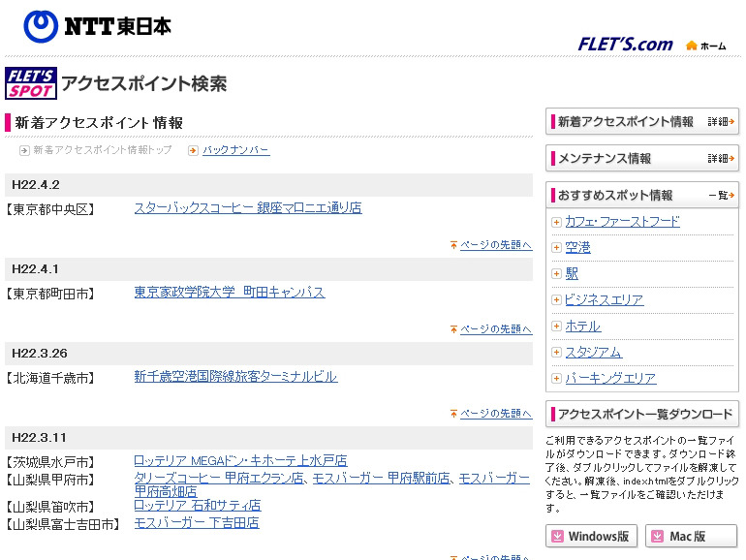The image size is (746, 560).
Task: Open タリーズコーヒー 甲府エクラン店 link
Action: tap(219, 478)
